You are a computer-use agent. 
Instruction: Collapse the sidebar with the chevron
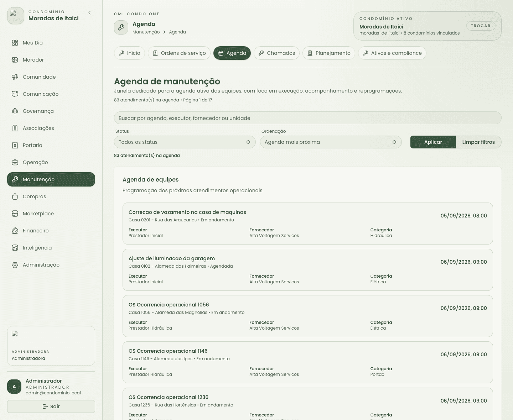pos(89,13)
